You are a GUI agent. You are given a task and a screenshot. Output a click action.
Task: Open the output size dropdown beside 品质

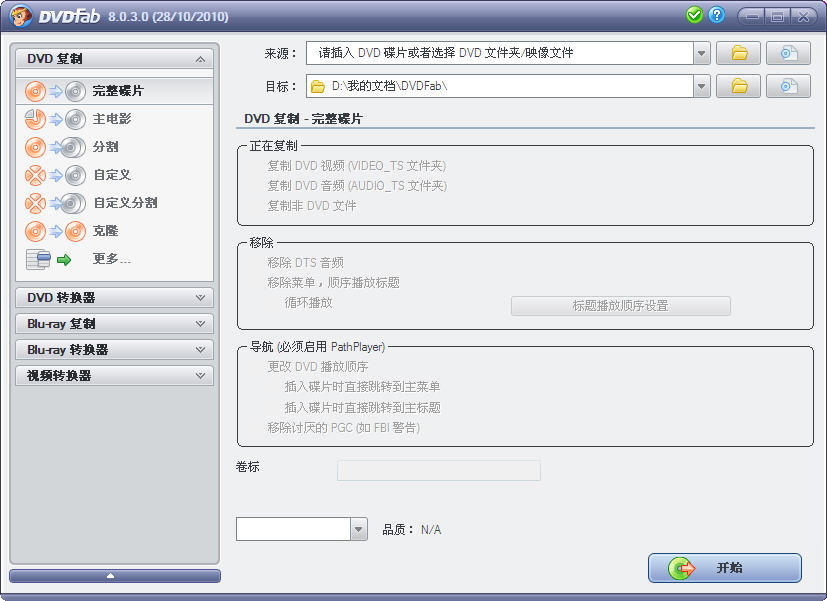click(358, 529)
